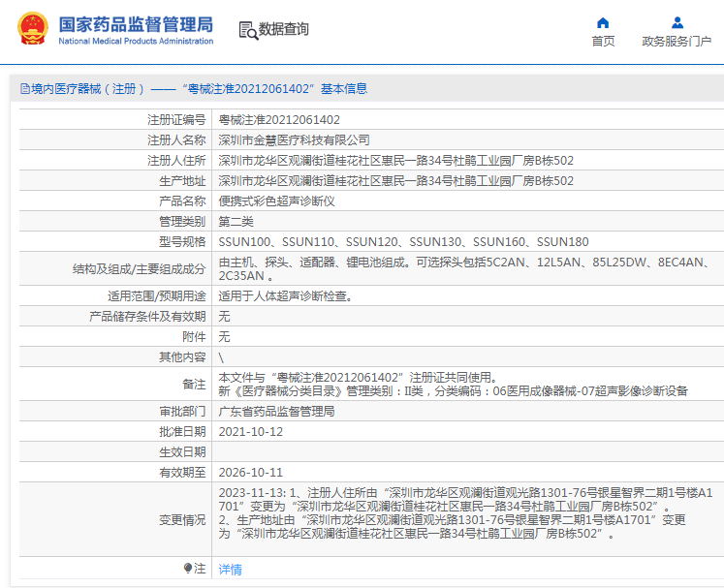Click the 审批部门 label
The width and height of the screenshot is (724, 588).
[x=182, y=412]
